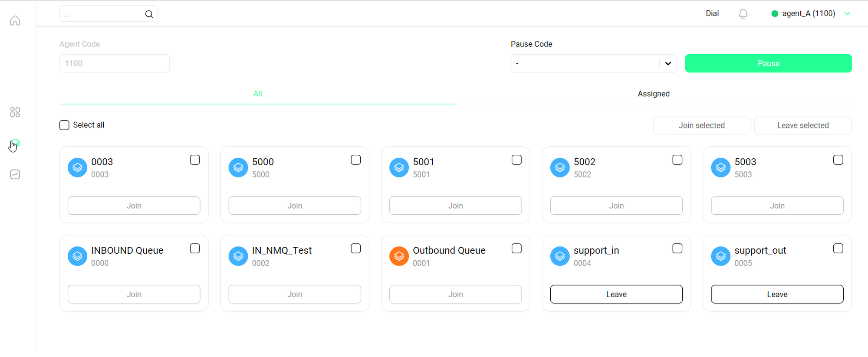Click the orange Outbound Queue icon
Image resolution: width=868 pixels, height=357 pixels.
399,256
